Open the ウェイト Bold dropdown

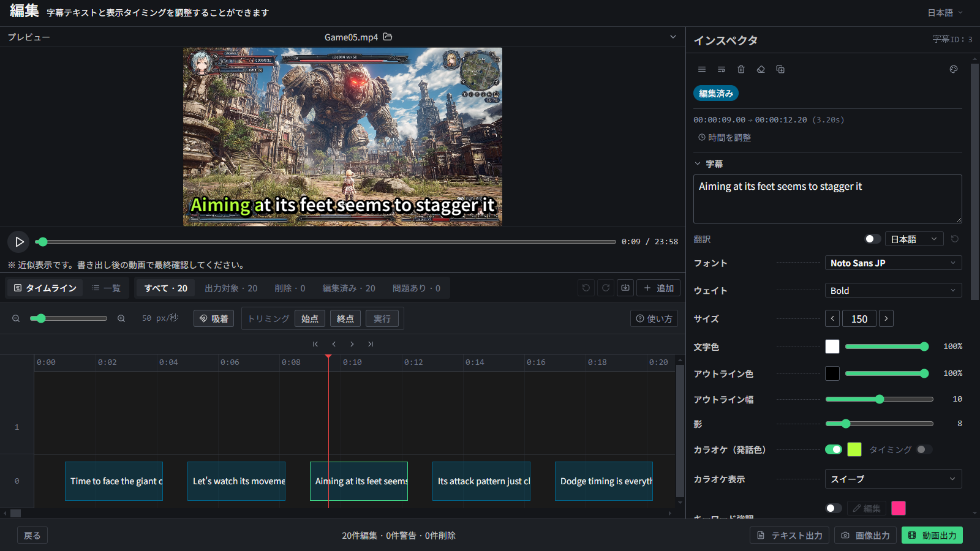point(893,290)
